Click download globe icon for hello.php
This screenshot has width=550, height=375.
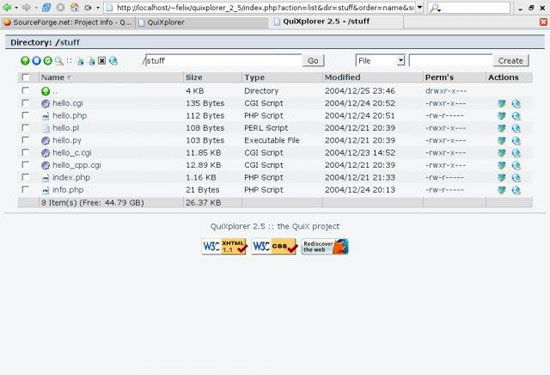coord(516,116)
